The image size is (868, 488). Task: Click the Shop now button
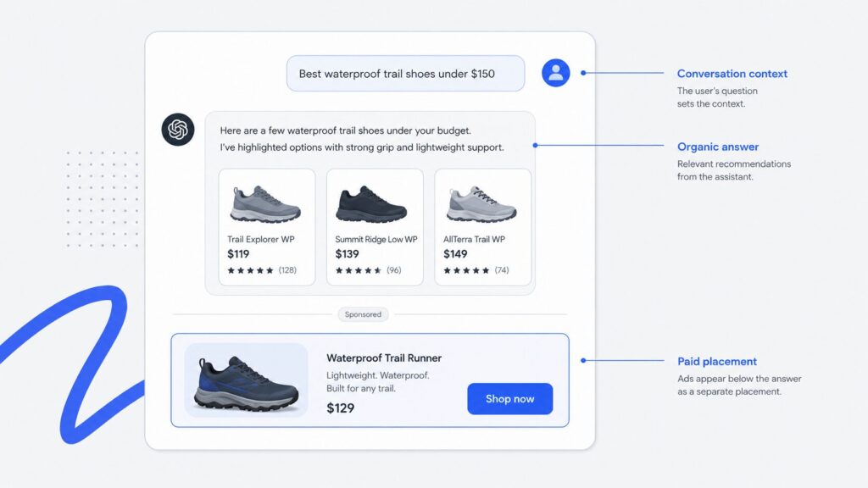coord(509,398)
